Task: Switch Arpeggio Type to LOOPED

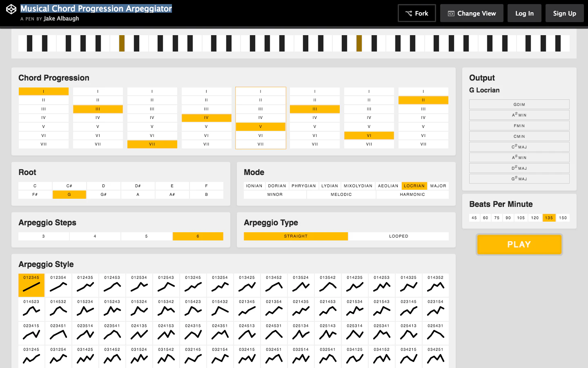Action: click(399, 236)
